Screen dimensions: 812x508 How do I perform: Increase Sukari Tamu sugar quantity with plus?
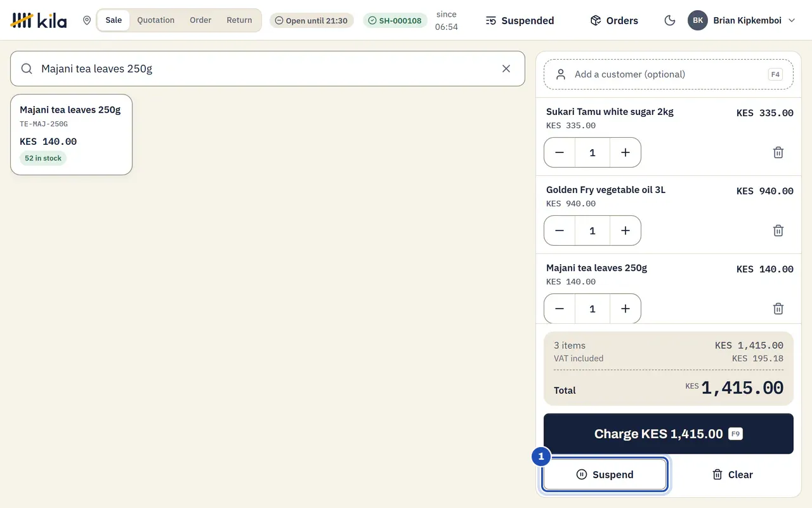pyautogui.click(x=625, y=152)
